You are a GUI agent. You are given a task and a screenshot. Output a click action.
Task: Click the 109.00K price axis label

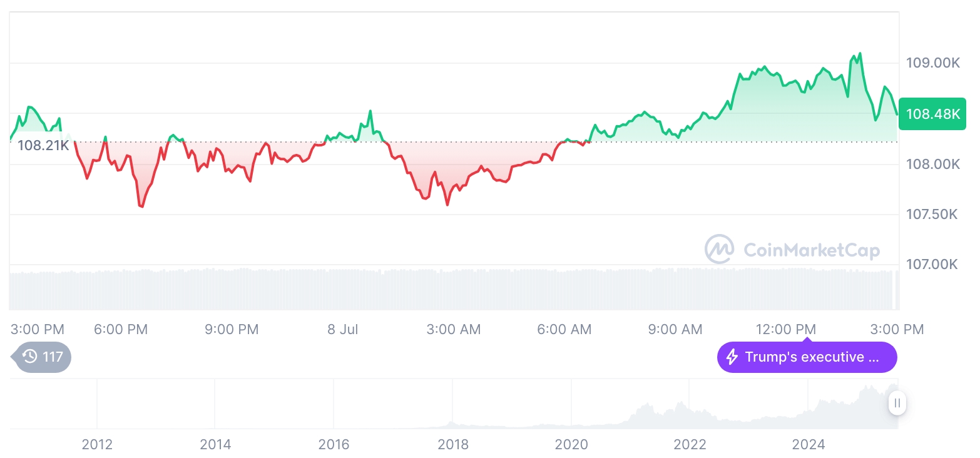[932, 63]
